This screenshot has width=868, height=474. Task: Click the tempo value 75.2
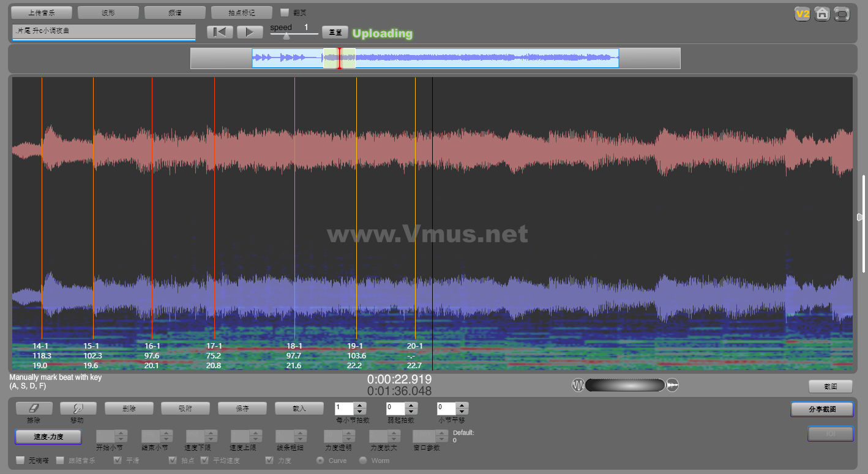pyautogui.click(x=214, y=355)
